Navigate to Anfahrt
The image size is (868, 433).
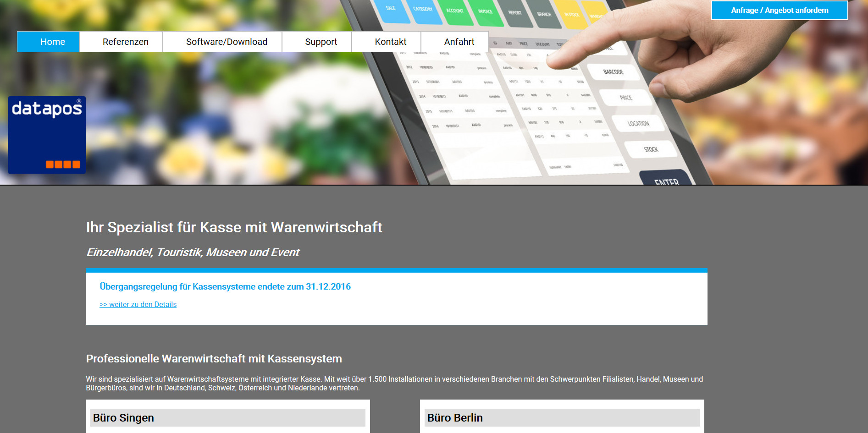click(x=459, y=42)
